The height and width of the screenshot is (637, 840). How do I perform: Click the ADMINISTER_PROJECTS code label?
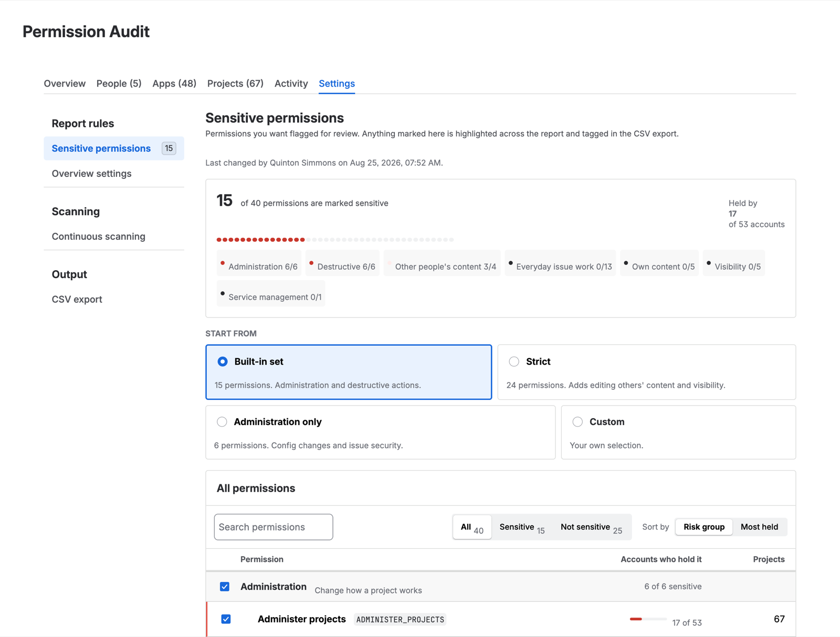[400, 620]
